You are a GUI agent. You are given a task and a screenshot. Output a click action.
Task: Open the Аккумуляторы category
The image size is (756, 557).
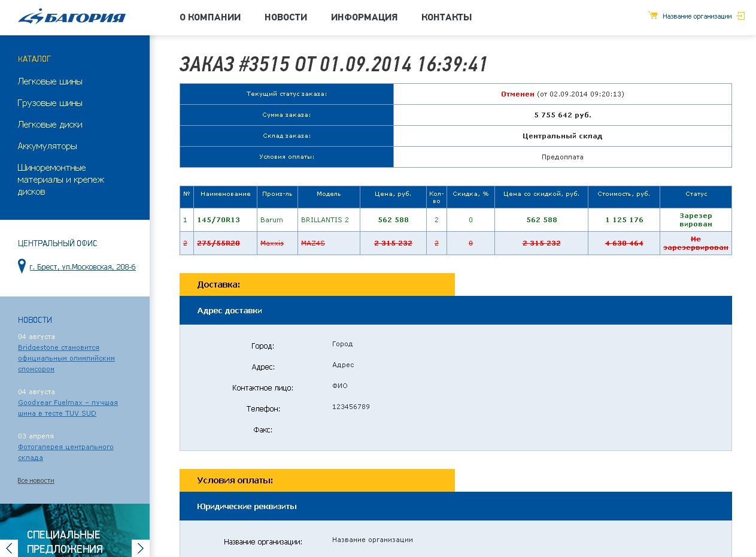click(x=47, y=146)
